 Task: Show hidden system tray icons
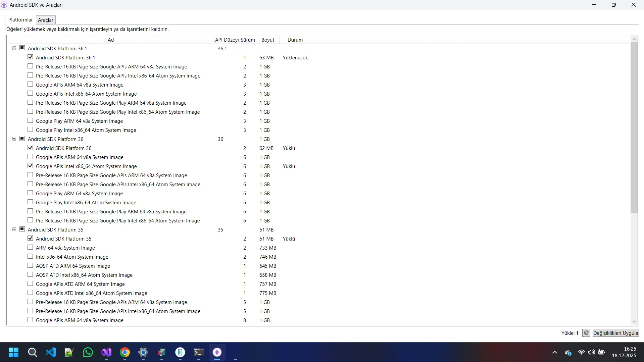pos(555,352)
